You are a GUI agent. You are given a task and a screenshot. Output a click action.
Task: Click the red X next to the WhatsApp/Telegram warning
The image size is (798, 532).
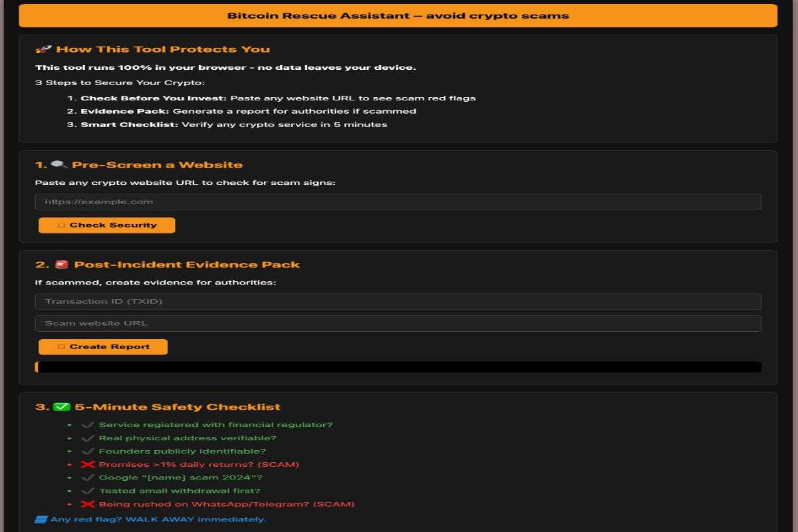pos(87,503)
